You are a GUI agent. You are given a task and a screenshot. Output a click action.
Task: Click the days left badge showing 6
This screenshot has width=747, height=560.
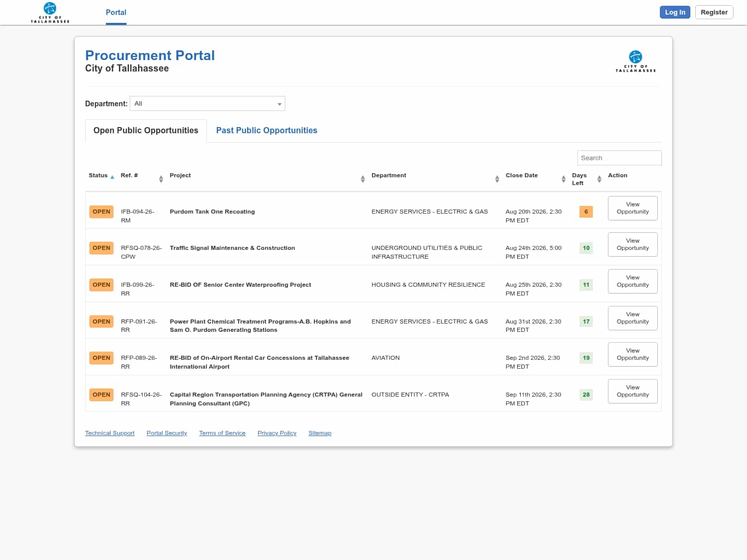pos(586,212)
